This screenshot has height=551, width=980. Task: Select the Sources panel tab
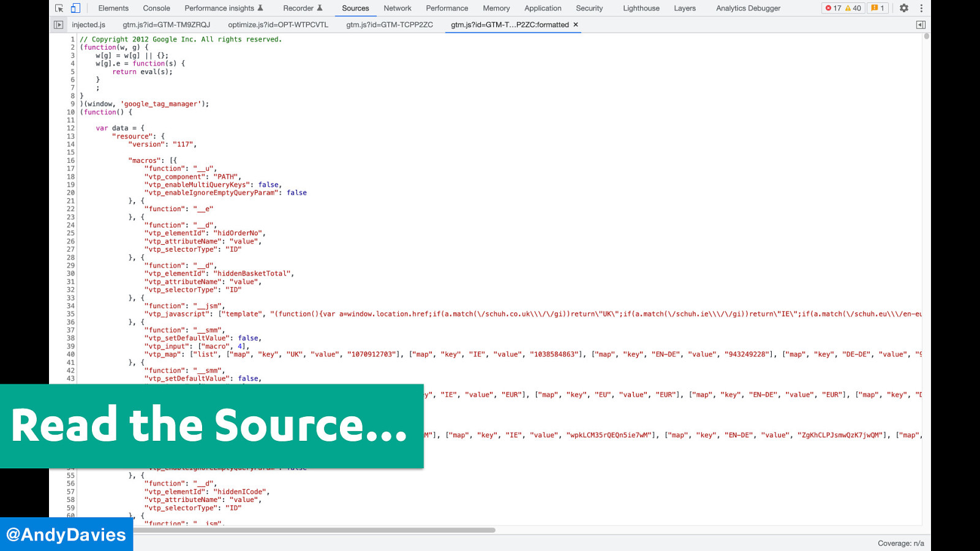pyautogui.click(x=355, y=8)
